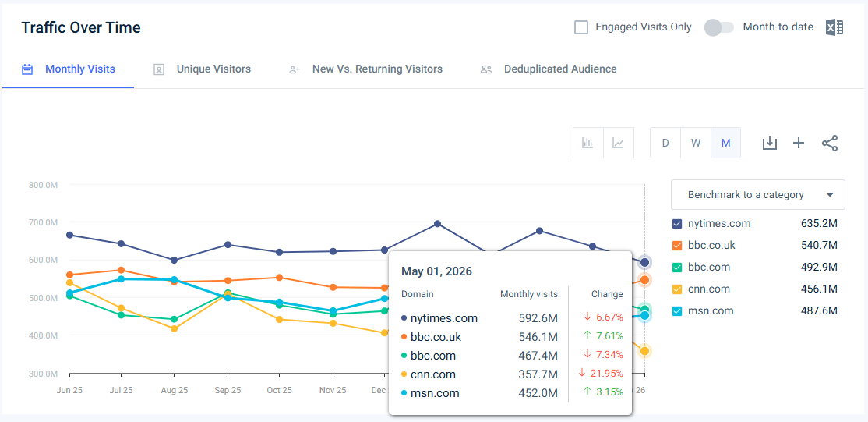Click the Monthly Visits calendar icon
868x422 pixels.
tap(27, 69)
